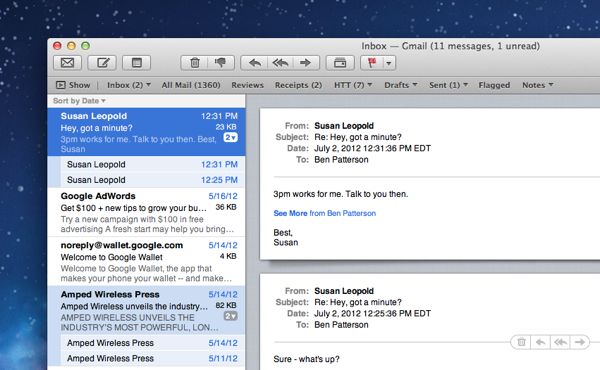Click date July 2, 2012 12:31:36 PM EDT

tap(372, 148)
